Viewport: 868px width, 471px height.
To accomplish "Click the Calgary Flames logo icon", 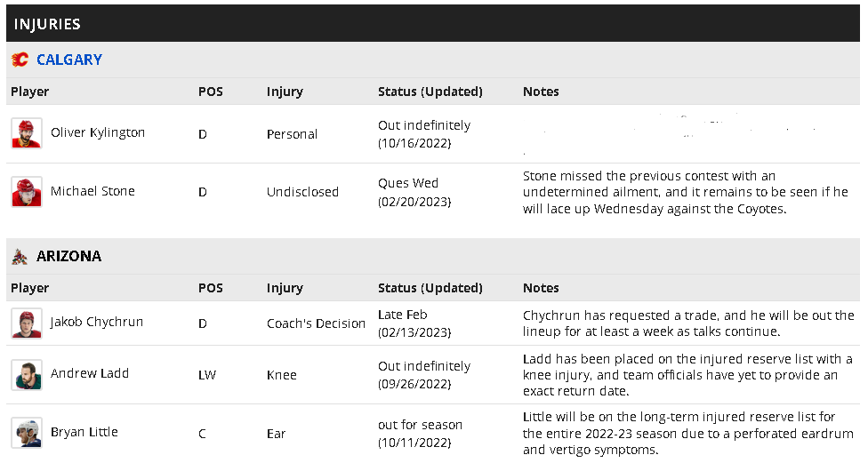I will [20, 60].
